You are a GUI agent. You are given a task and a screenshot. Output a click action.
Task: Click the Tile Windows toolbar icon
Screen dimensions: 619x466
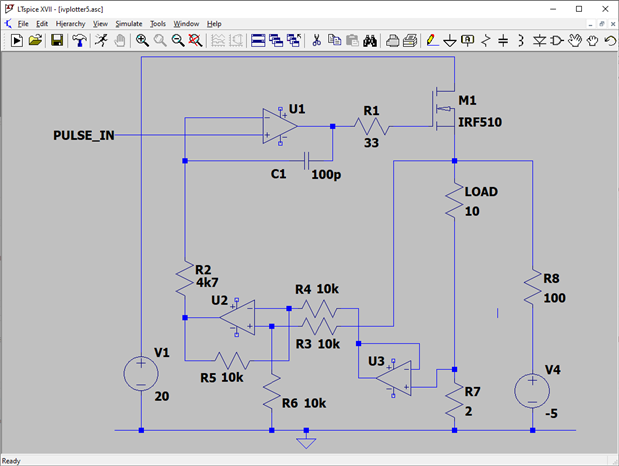[258, 41]
